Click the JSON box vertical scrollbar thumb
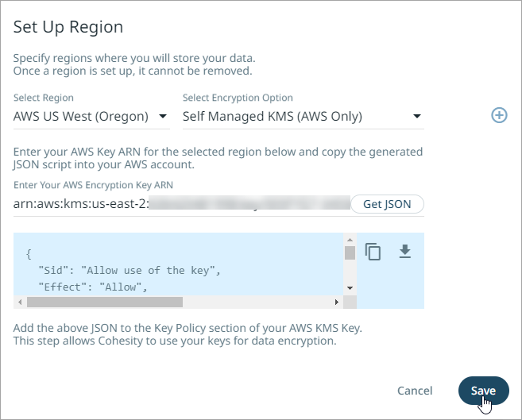 [x=350, y=252]
